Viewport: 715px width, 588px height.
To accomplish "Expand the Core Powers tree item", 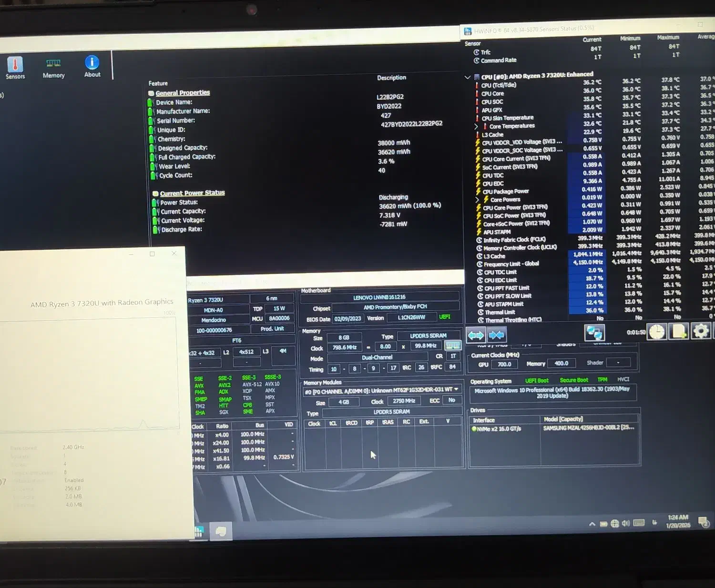I will (477, 200).
